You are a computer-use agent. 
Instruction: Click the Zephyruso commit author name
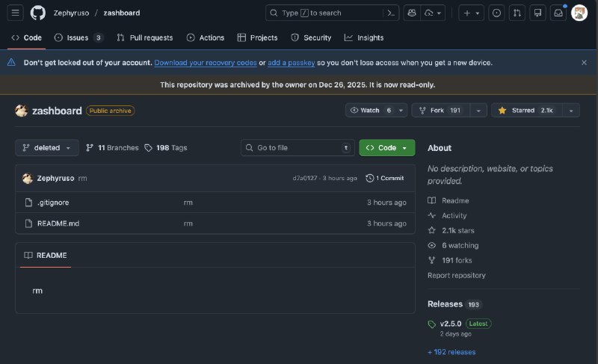(55, 178)
